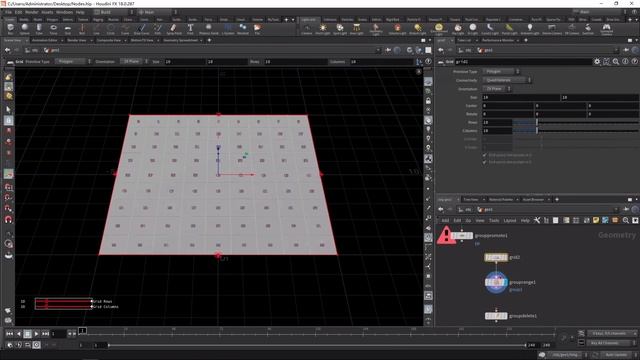Open shelf set options arrow after plus
The width and height of the screenshot is (640, 360).
pos(293,20)
